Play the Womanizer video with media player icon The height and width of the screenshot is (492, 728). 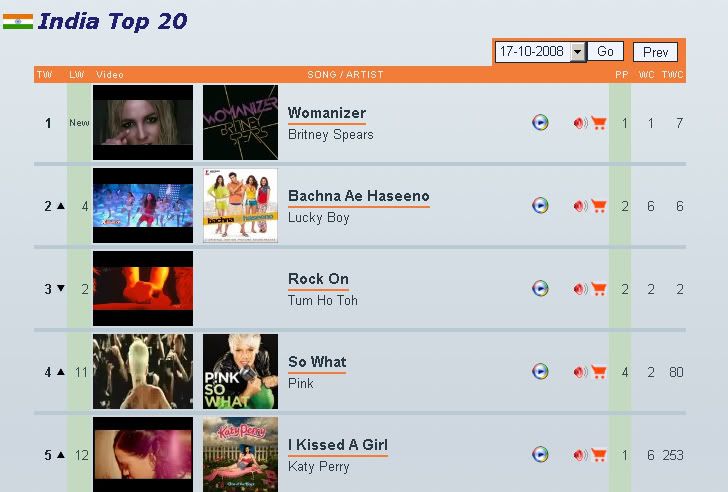[540, 123]
